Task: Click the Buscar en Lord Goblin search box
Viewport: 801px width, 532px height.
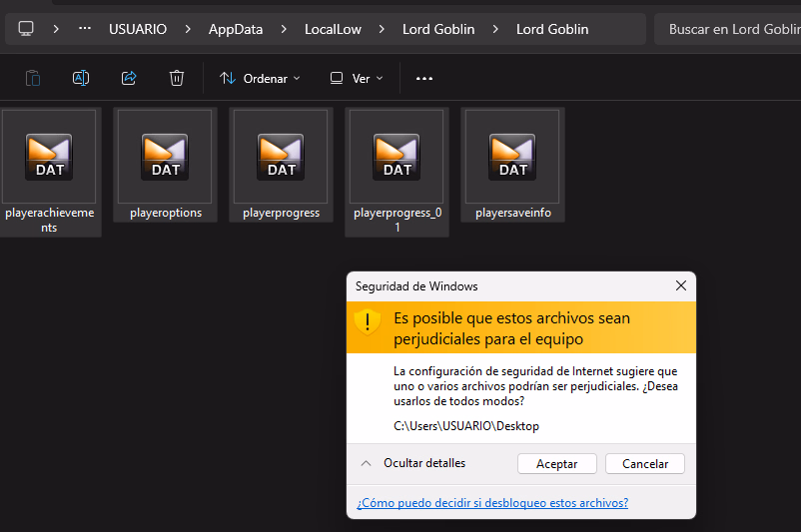Action: [729, 29]
